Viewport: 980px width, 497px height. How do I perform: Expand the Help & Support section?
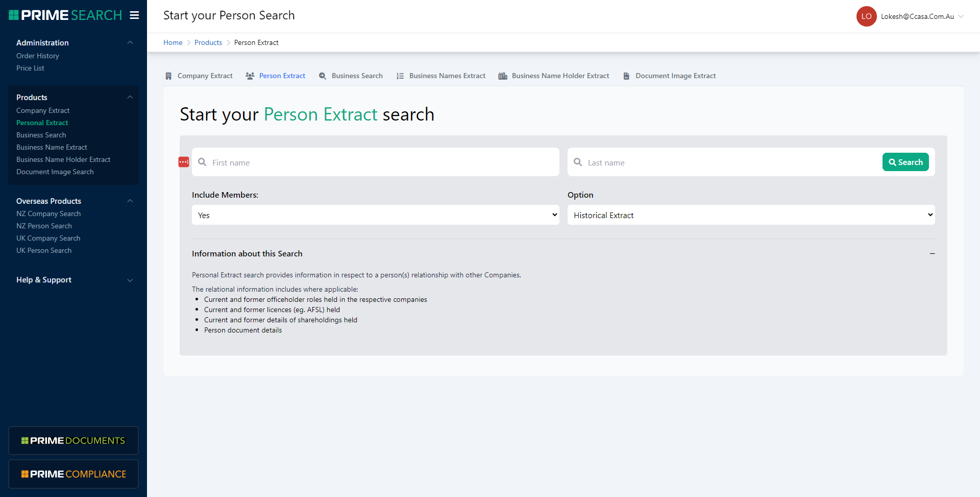click(73, 280)
